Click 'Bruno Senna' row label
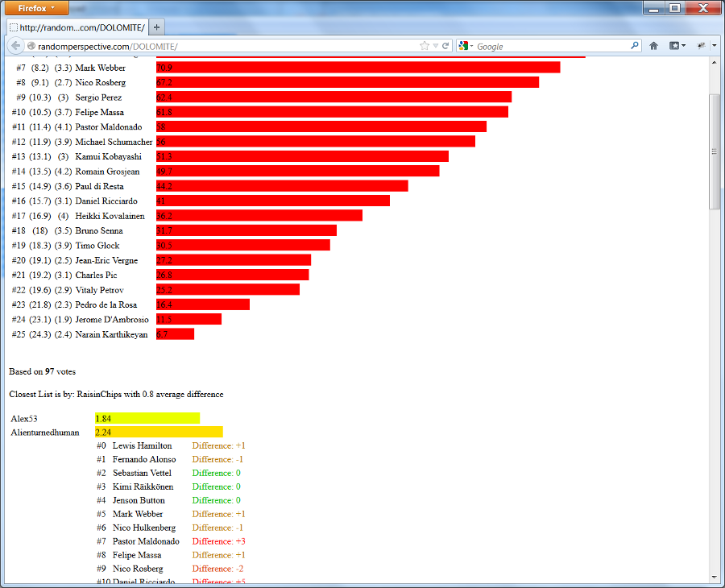The width and height of the screenshot is (725, 588). point(99,230)
